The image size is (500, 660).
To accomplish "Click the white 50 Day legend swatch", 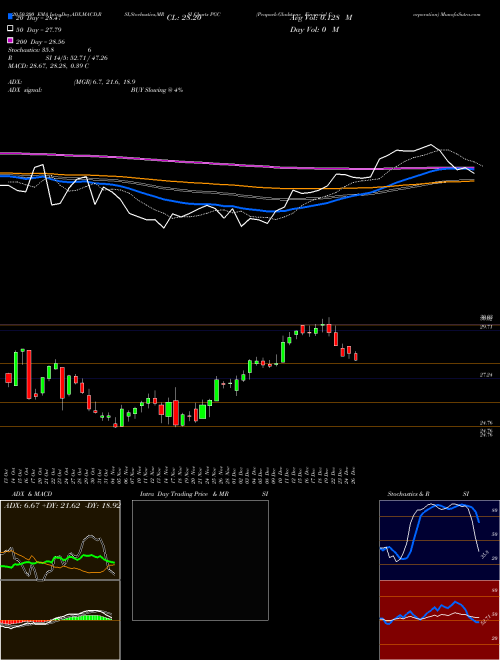I will (10, 29).
